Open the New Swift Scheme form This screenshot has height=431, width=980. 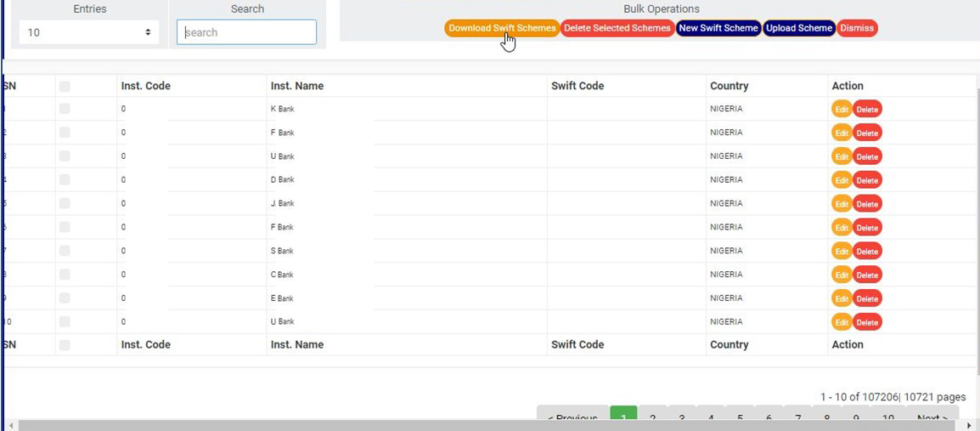(x=718, y=28)
